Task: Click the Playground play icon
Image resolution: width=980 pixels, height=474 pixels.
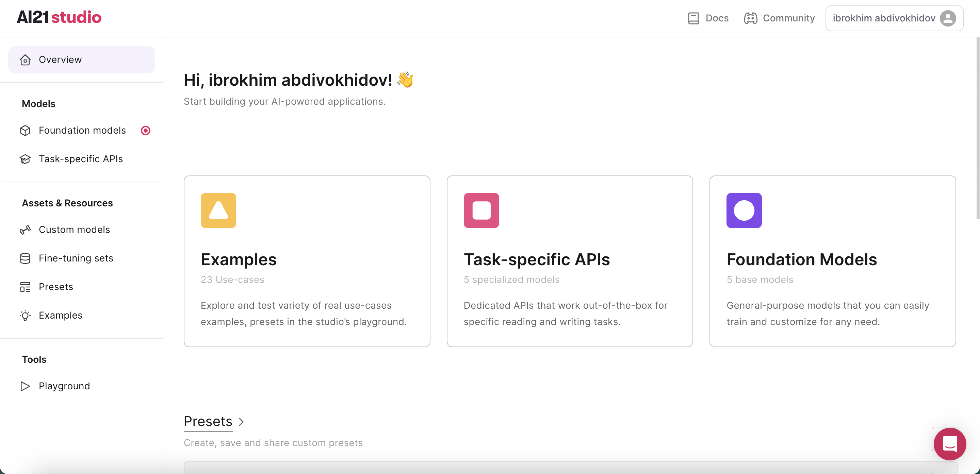Action: (x=25, y=386)
